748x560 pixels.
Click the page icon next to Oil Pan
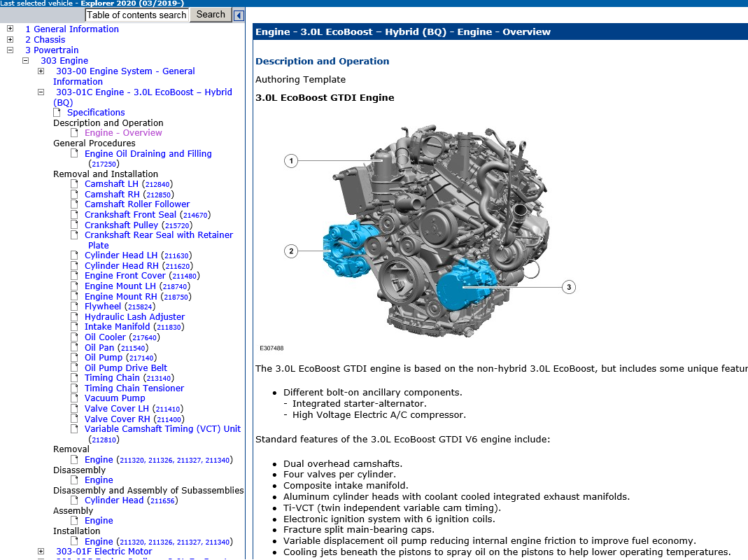point(75,348)
